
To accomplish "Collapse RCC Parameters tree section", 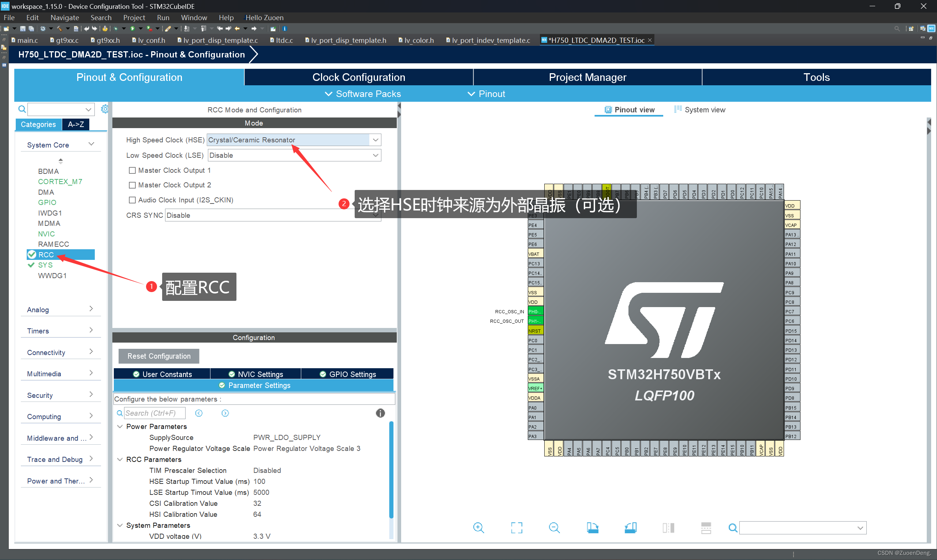I will tap(120, 460).
